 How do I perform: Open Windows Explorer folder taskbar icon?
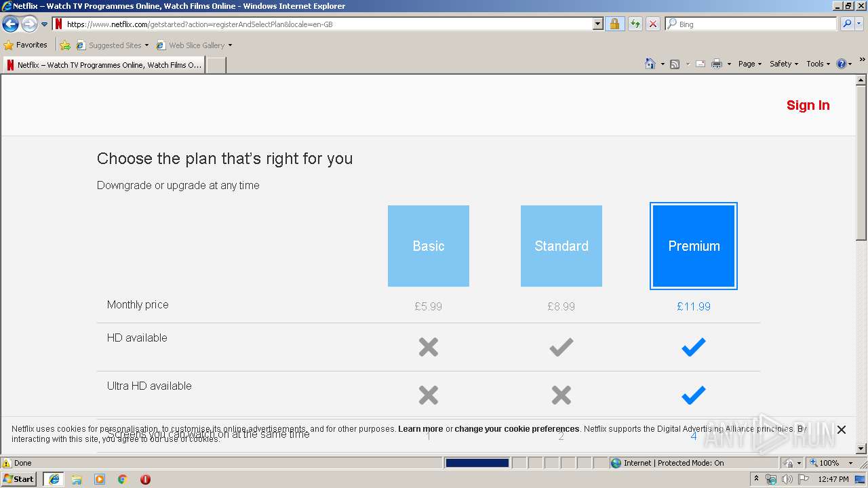[x=77, y=479]
